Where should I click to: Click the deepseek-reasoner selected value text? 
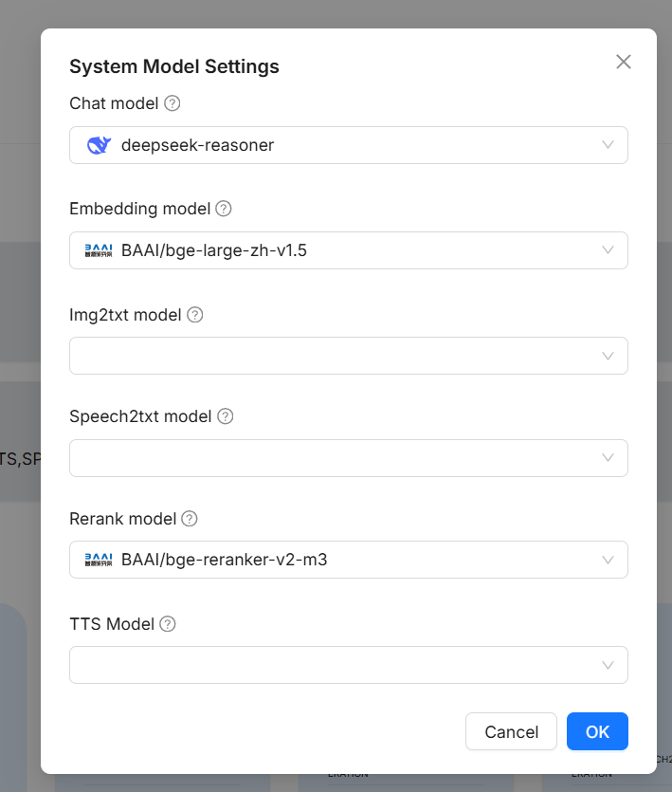click(197, 145)
